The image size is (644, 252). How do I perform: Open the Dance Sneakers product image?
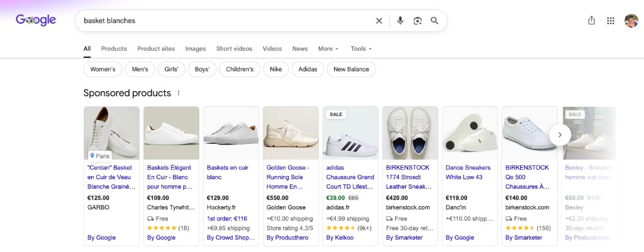tap(470, 133)
